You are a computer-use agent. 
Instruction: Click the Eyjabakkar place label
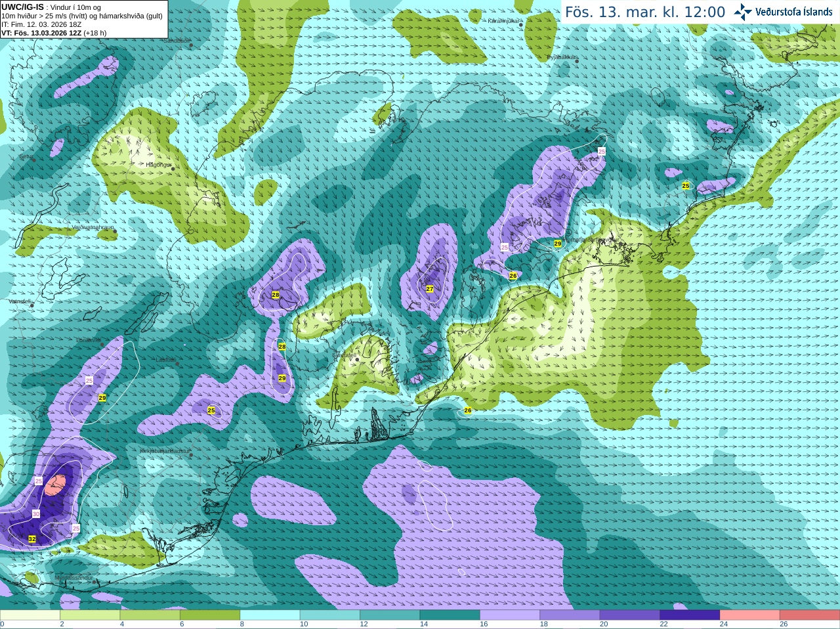pos(561,57)
